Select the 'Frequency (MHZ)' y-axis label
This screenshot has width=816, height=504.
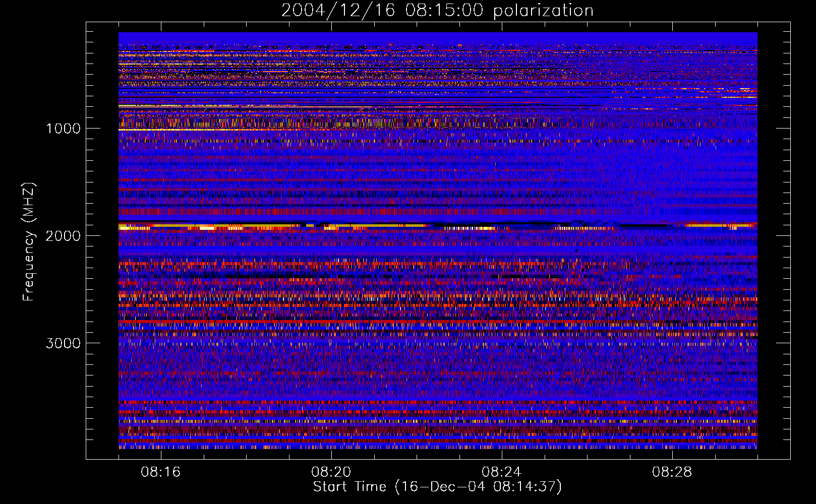[x=29, y=242]
